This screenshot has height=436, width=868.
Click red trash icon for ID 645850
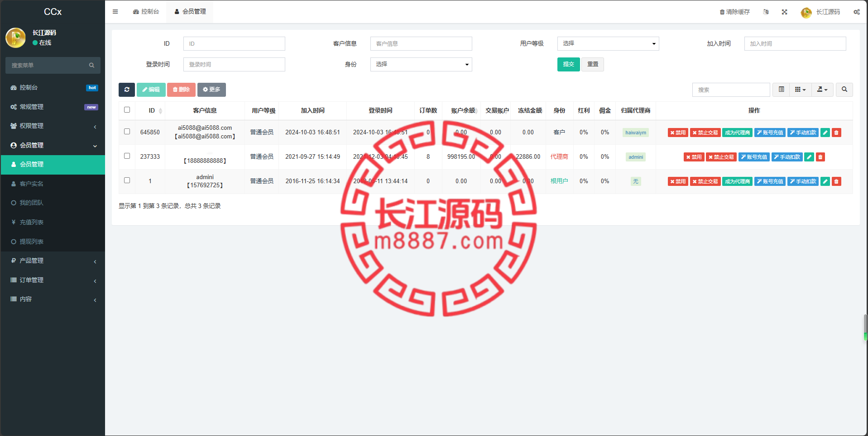pyautogui.click(x=837, y=133)
